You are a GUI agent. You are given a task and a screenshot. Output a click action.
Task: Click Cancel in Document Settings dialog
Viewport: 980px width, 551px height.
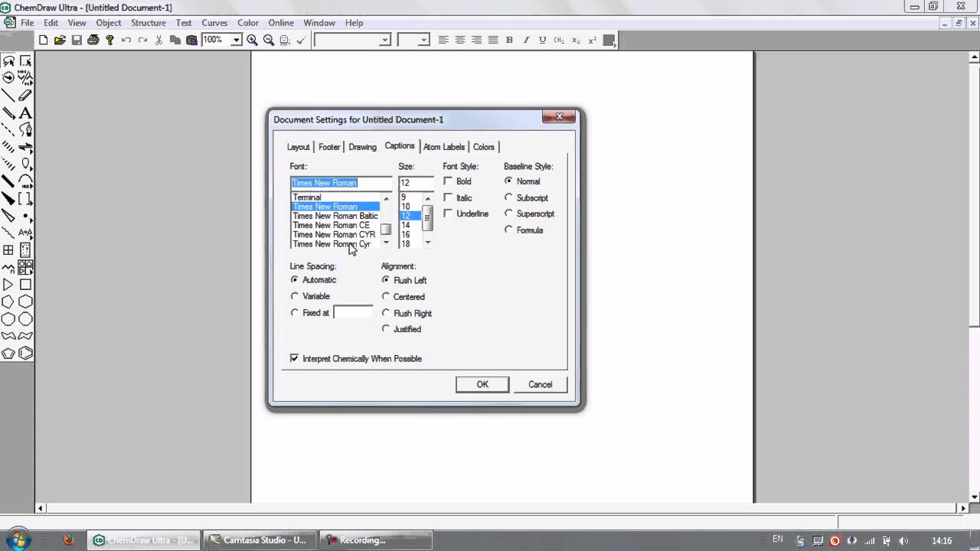click(540, 384)
